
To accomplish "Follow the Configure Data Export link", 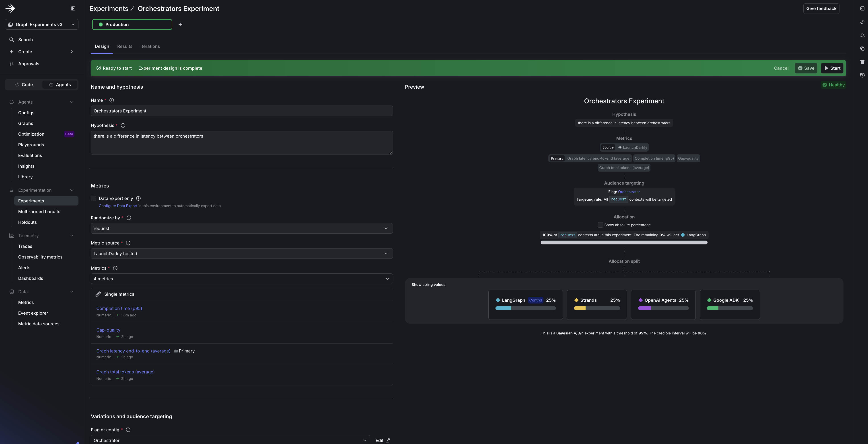I will (118, 206).
